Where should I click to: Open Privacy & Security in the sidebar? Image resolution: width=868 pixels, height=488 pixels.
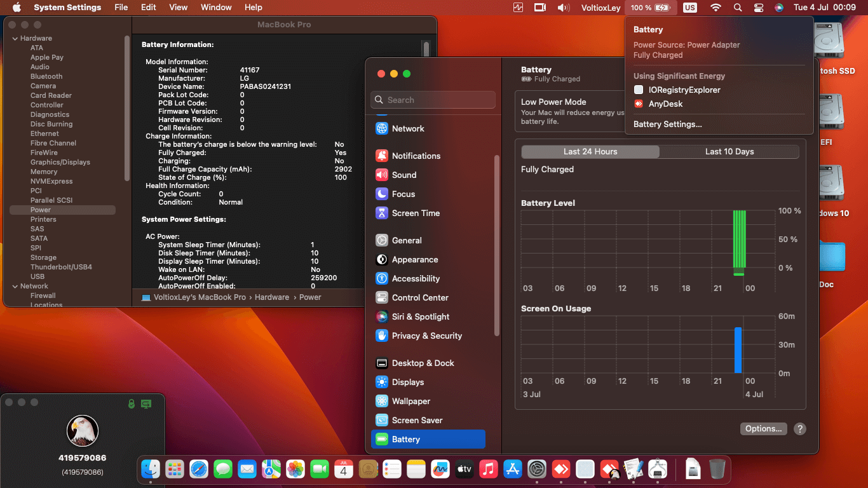pos(428,335)
